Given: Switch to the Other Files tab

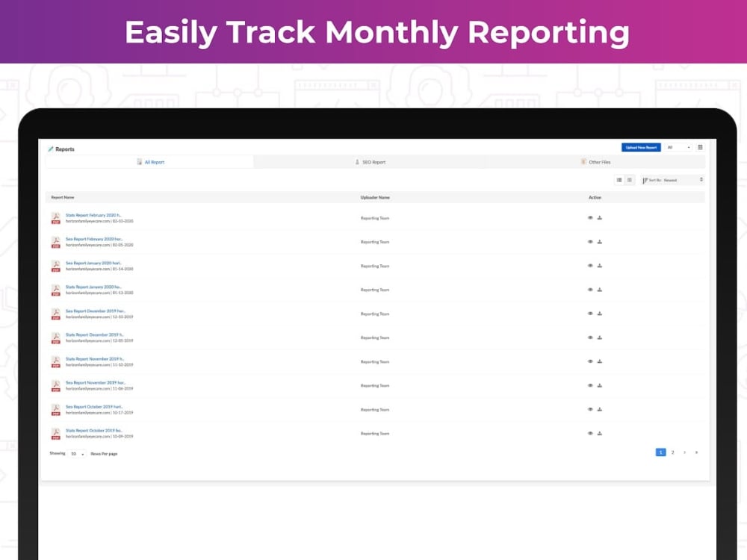Looking at the screenshot, I should pyautogui.click(x=595, y=162).
